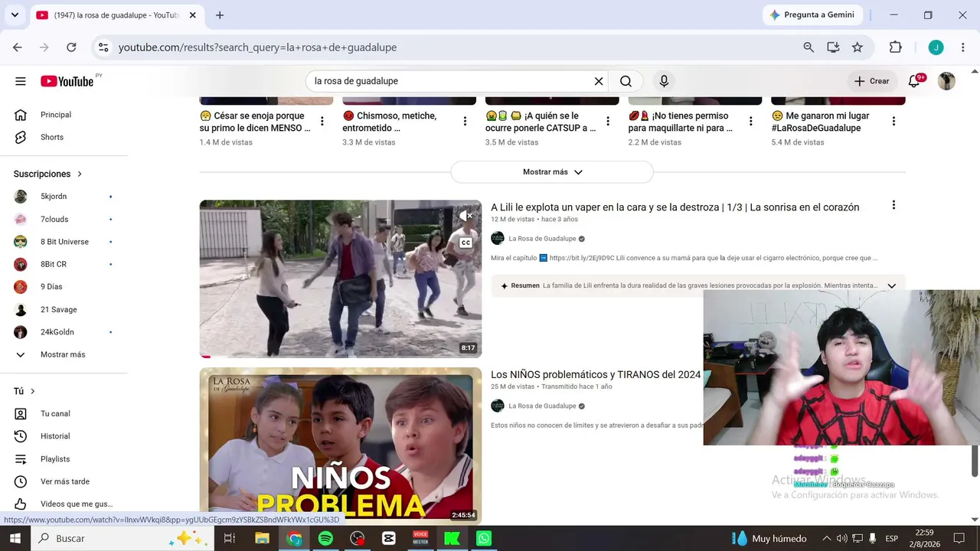
Task: Open the Lili vaper video thumbnail
Action: tap(341, 279)
